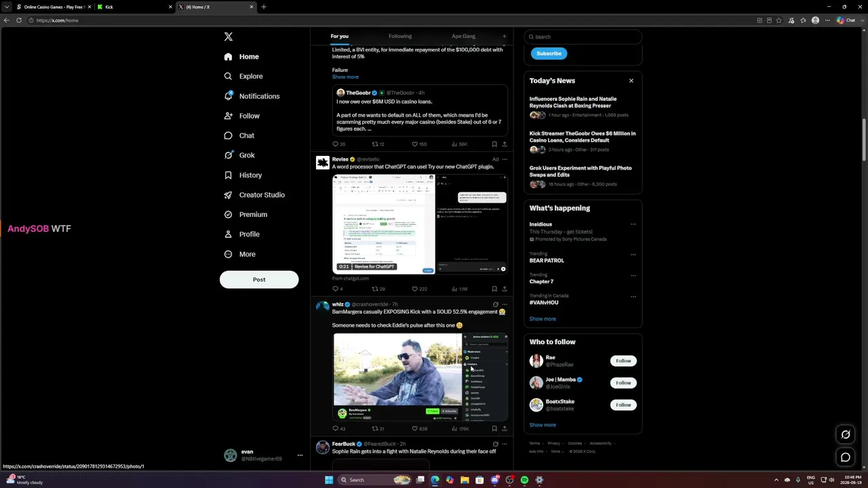Repost the post with 12 reposts

378,144
